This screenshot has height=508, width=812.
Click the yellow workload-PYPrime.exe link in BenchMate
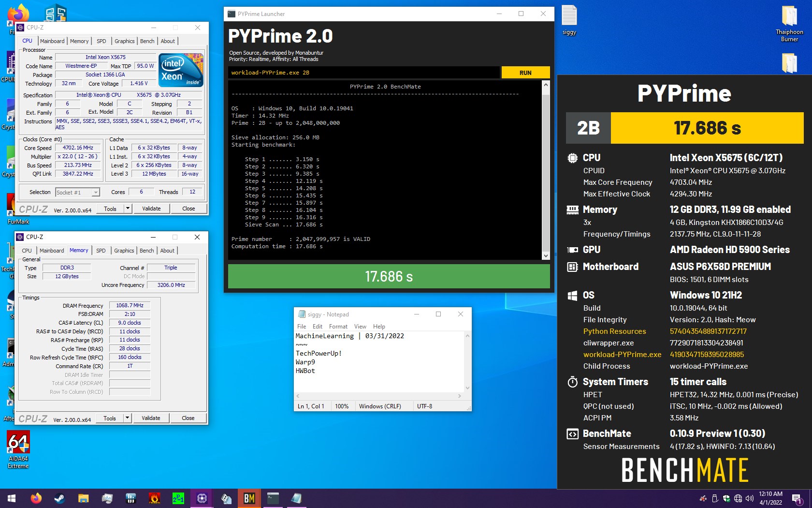622,355
